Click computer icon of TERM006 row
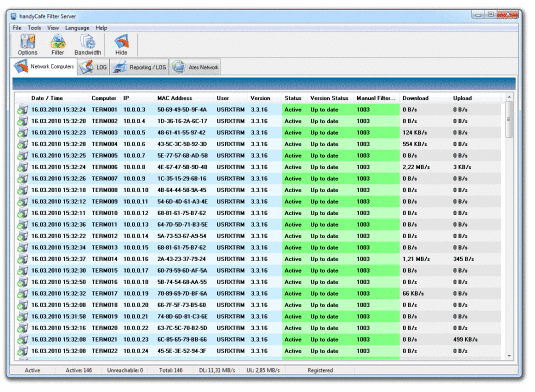535x392 pixels. [23, 167]
